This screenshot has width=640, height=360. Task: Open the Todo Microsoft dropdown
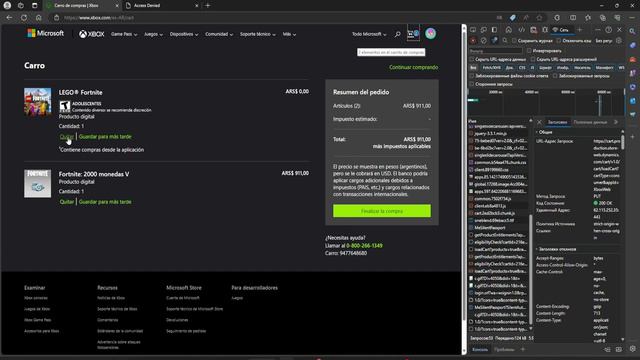click(369, 34)
